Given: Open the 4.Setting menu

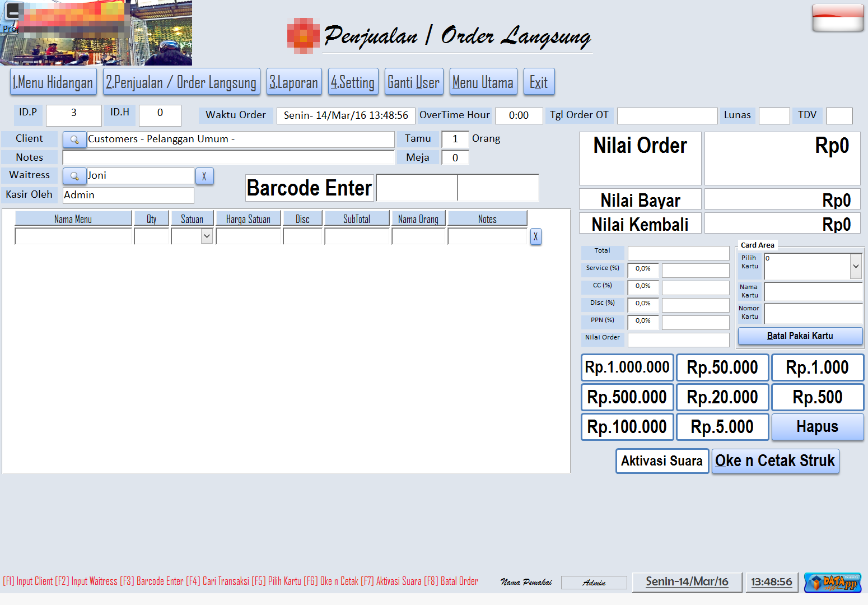Looking at the screenshot, I should (353, 82).
